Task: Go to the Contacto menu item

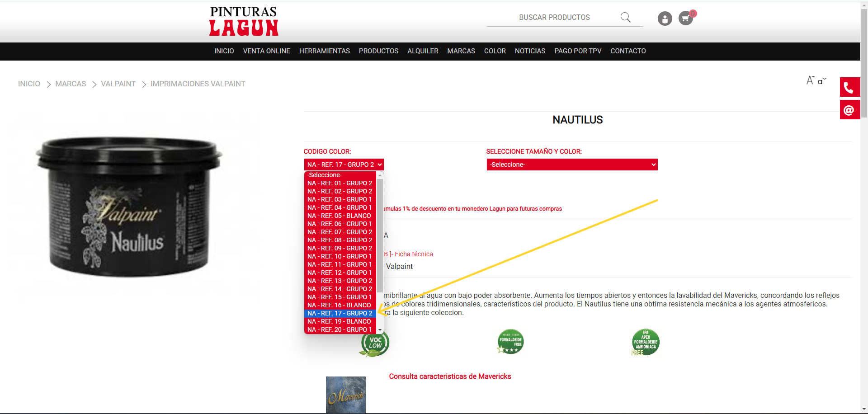Action: (x=627, y=51)
